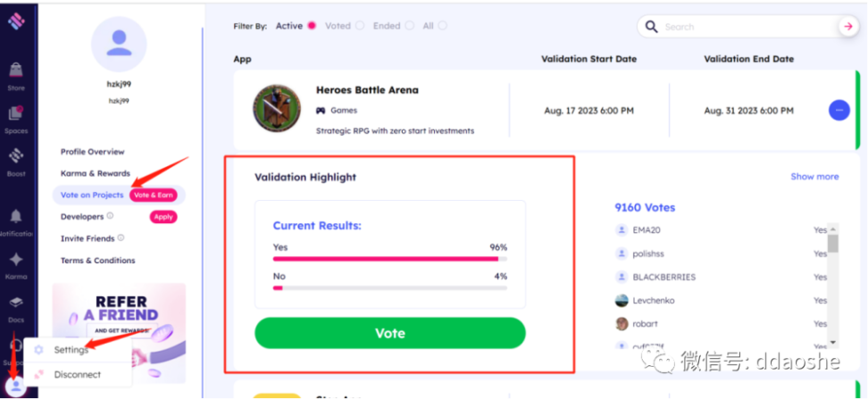Select the Voted filter radio button

pyautogui.click(x=360, y=26)
